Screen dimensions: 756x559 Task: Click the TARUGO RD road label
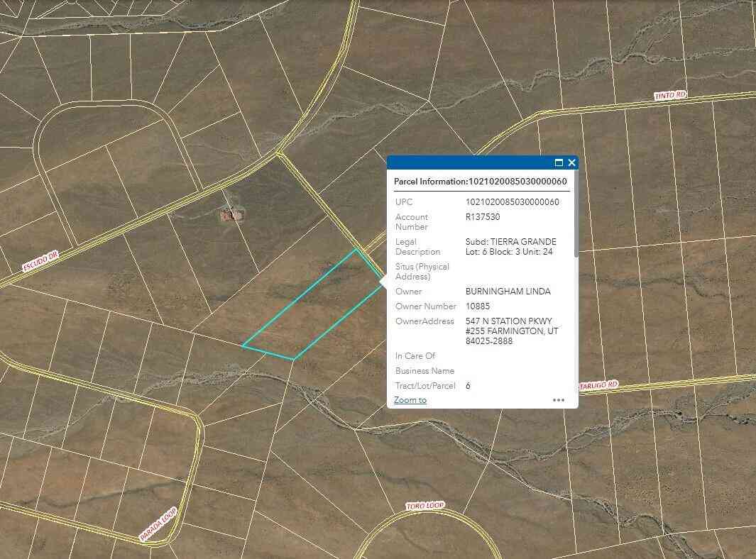click(x=598, y=385)
